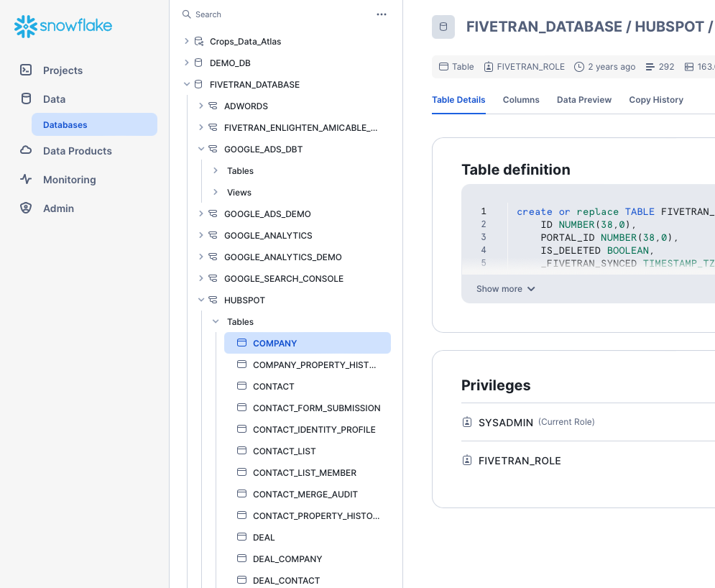715x588 pixels.
Task: Open the Columns tab
Action: click(x=521, y=100)
